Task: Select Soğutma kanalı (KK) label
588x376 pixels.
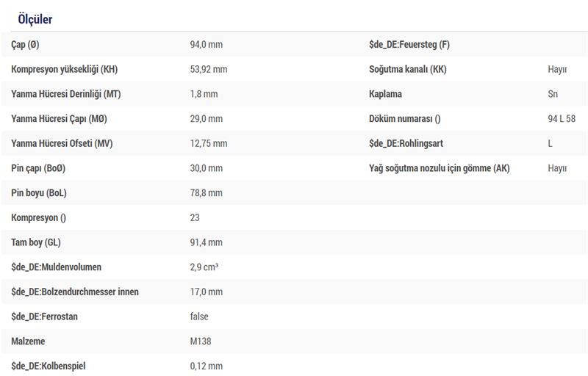Action: click(x=407, y=70)
